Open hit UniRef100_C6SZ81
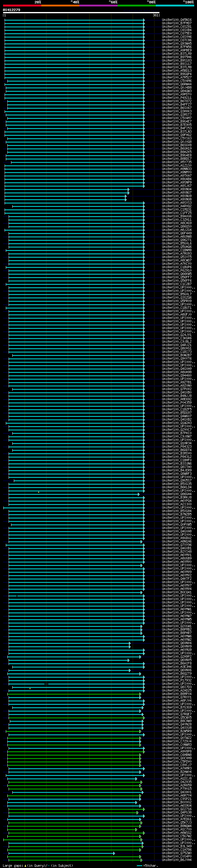This screenshot has height=868, width=197. pyautogui.click(x=177, y=26)
